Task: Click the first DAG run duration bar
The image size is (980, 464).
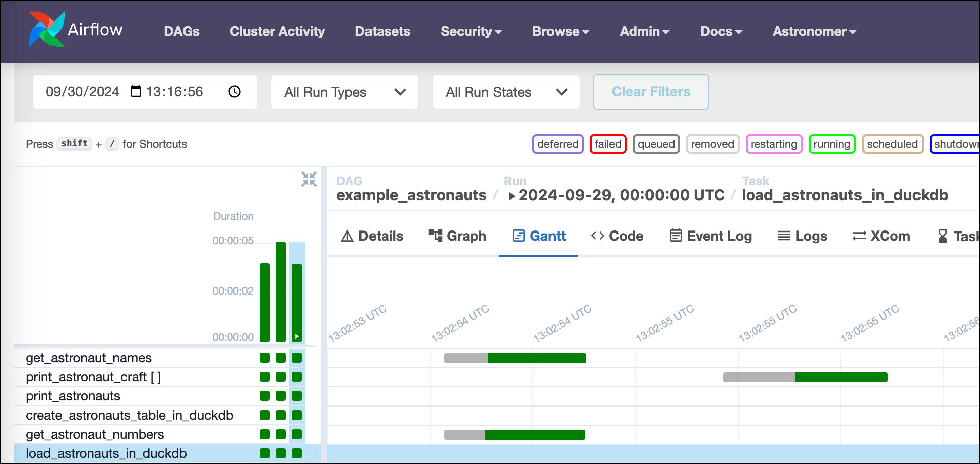Action: tap(265, 303)
